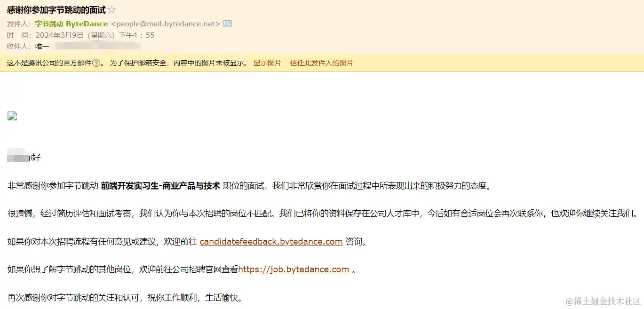Open https://job.bytedance.com link

(x=294, y=269)
